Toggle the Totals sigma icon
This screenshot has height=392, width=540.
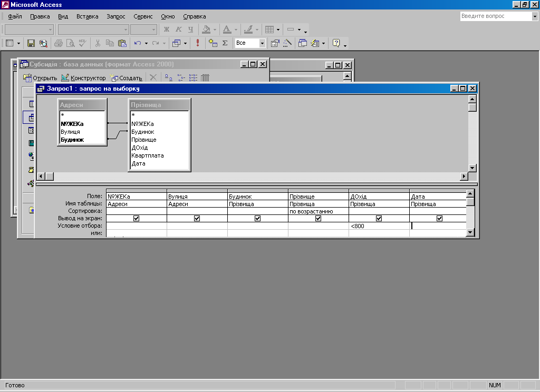[225, 43]
